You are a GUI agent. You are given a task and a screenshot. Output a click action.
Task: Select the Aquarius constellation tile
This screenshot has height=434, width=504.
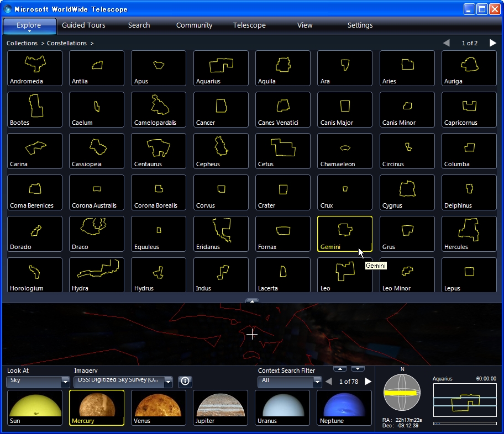tap(221, 68)
